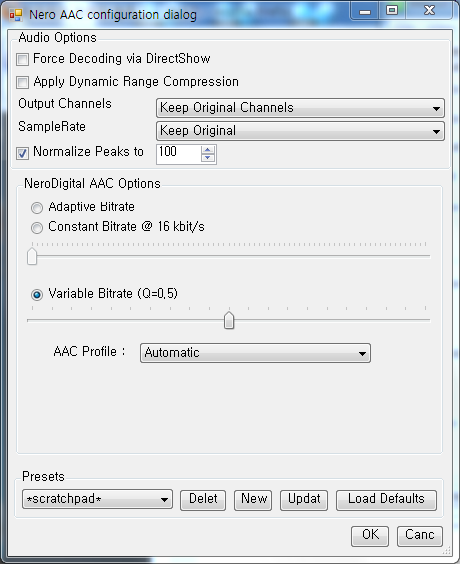Close the Nero AAC configuration dialog
Screen dimensions: 460x564
(x=429, y=11)
